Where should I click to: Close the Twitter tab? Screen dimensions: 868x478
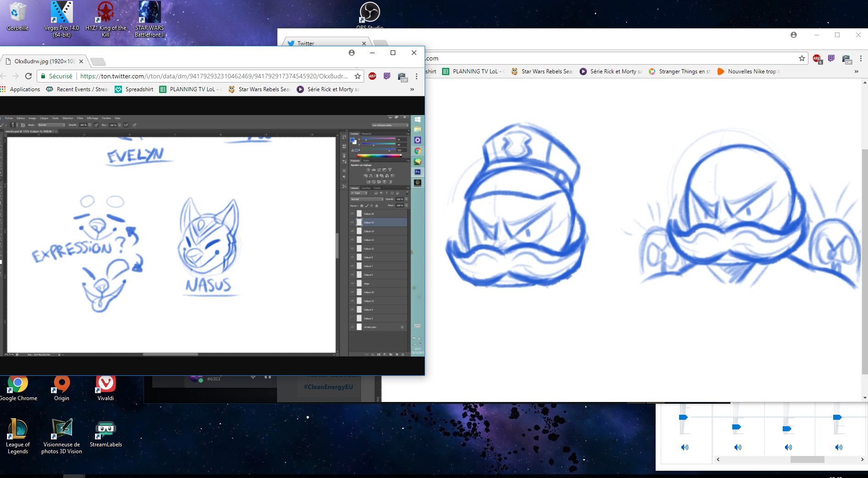point(364,44)
